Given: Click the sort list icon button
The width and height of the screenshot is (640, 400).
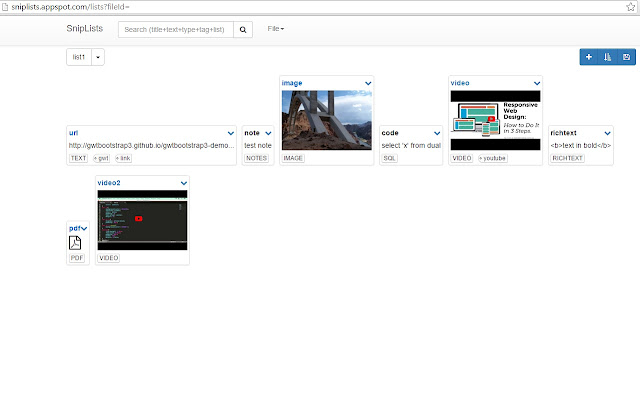Looking at the screenshot, I should tap(607, 57).
